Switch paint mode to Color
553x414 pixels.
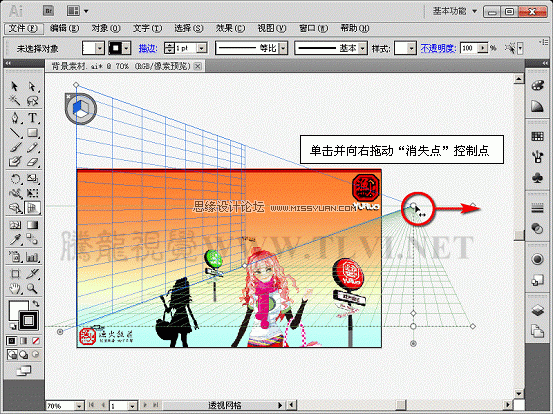click(12, 341)
